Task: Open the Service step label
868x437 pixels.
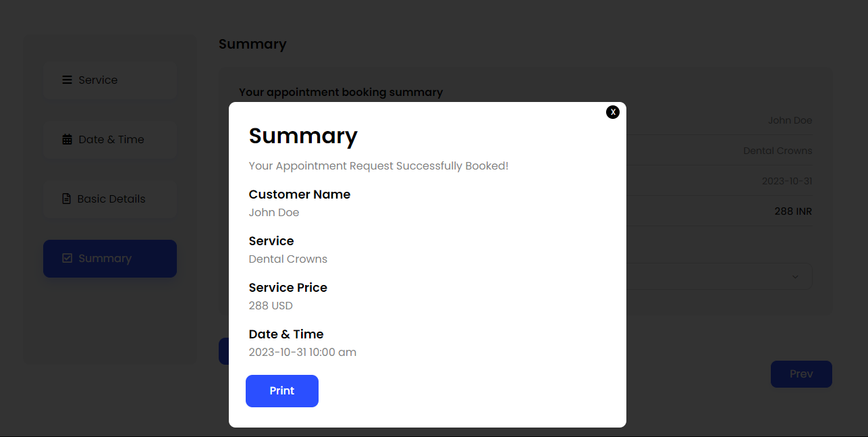Action: [98, 80]
